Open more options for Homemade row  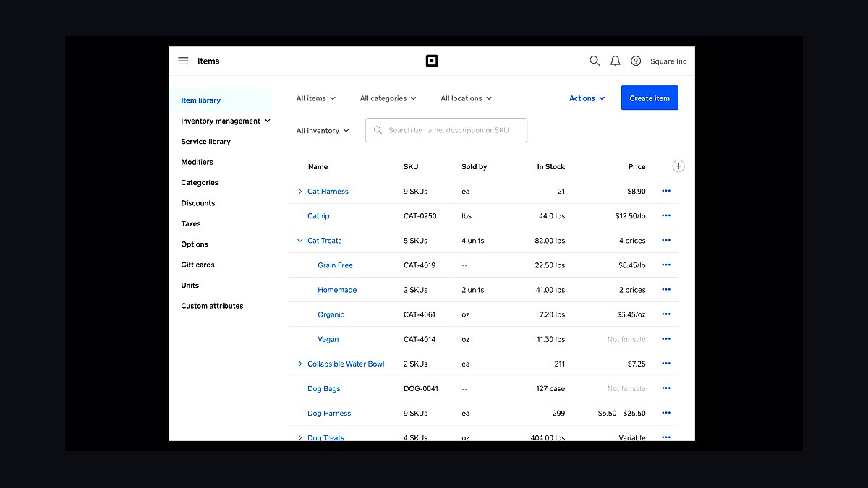[x=666, y=289]
